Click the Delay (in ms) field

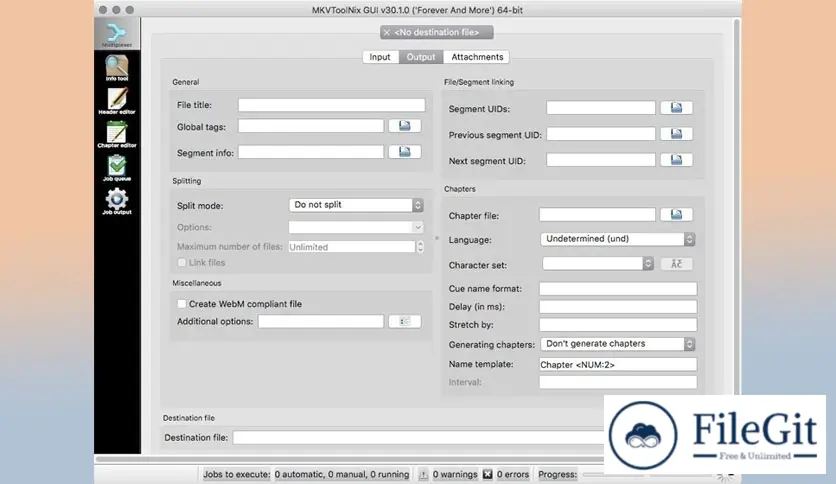coord(618,306)
